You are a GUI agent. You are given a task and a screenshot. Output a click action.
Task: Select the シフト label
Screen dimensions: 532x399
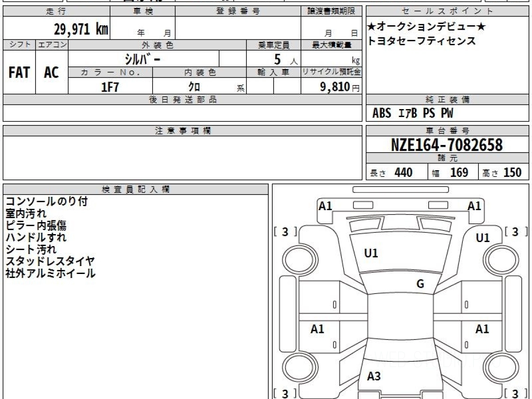coord(19,45)
